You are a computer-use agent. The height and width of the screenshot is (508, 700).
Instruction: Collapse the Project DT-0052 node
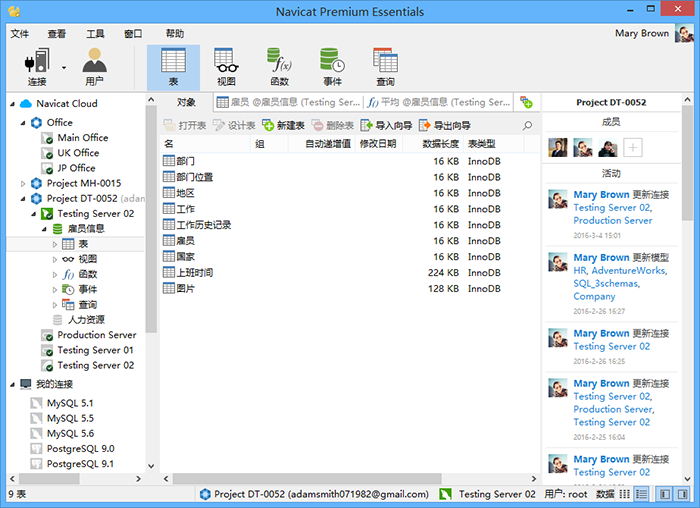23,199
